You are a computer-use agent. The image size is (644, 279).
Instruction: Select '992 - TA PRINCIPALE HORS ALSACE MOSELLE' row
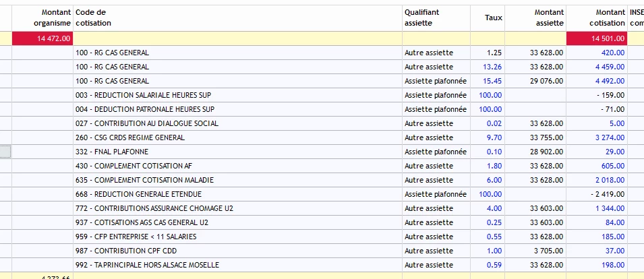tap(147, 265)
